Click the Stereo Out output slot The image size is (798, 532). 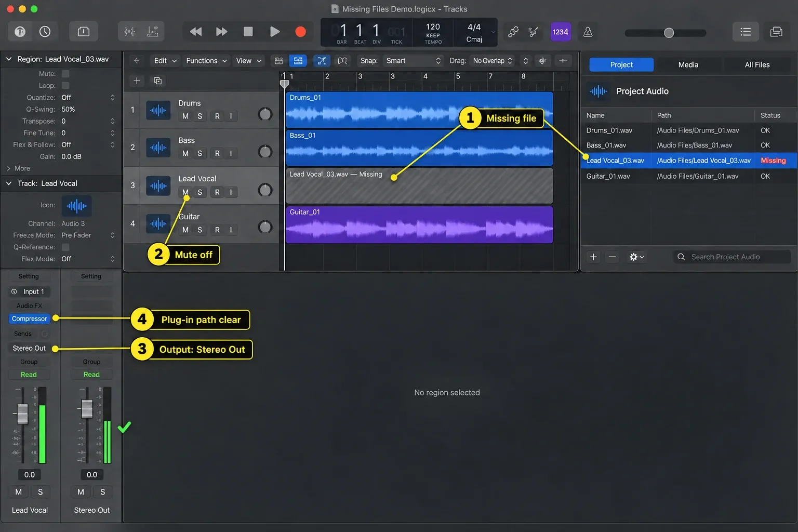(x=29, y=348)
